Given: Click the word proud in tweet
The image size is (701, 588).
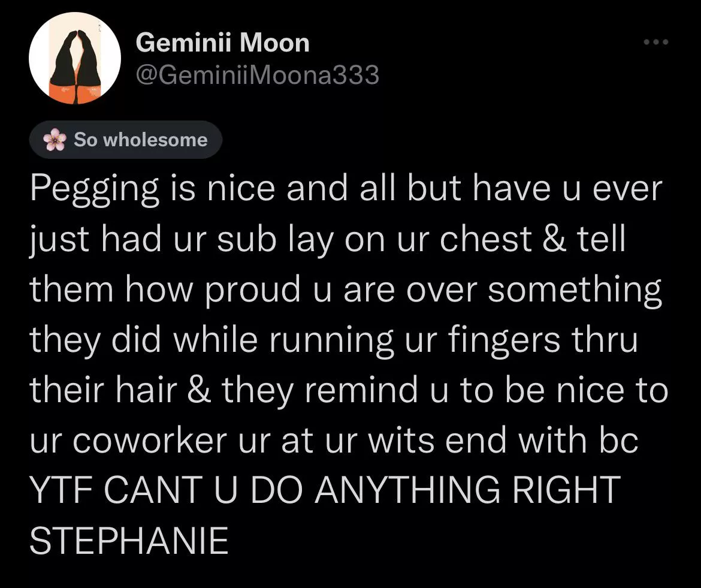Looking at the screenshot, I should (x=254, y=290).
